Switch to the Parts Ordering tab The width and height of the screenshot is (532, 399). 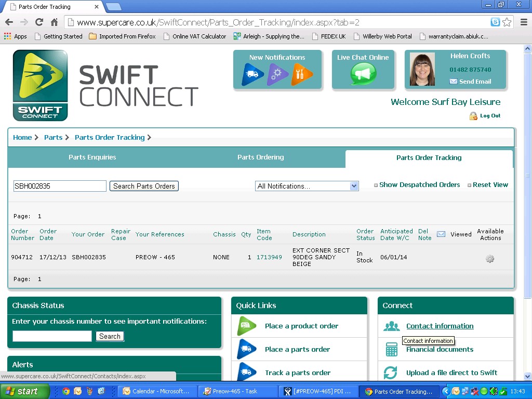point(261,157)
